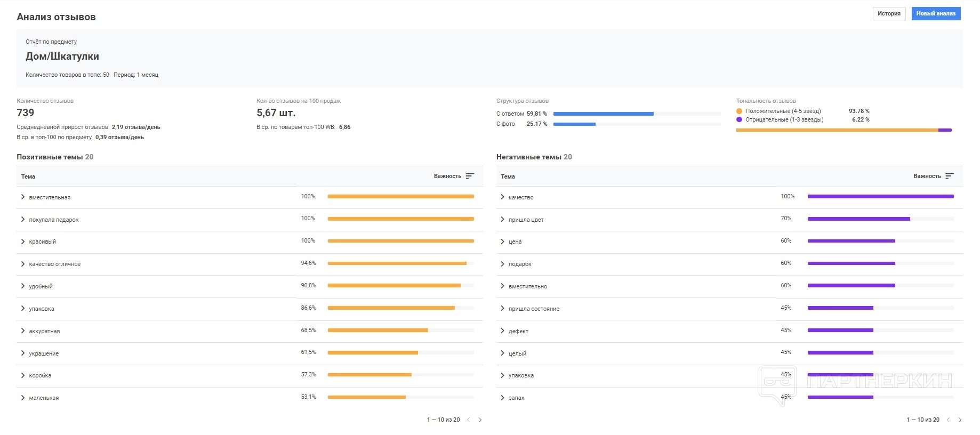
Task: Go to next page of positive themes
Action: point(480,420)
